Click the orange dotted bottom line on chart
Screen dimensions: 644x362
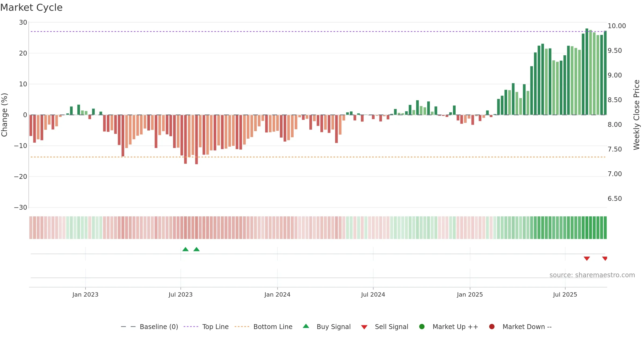pyautogui.click(x=318, y=157)
